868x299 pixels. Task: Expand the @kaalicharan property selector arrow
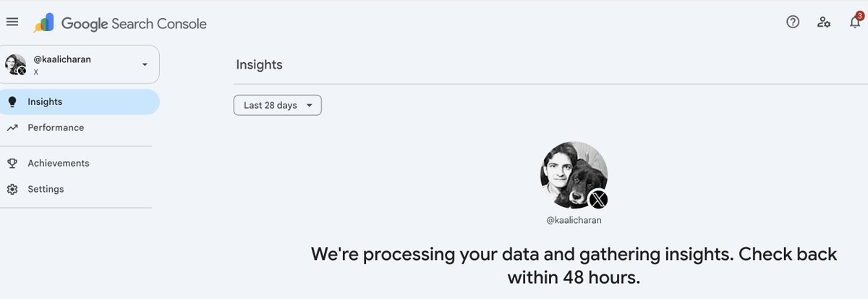[145, 64]
